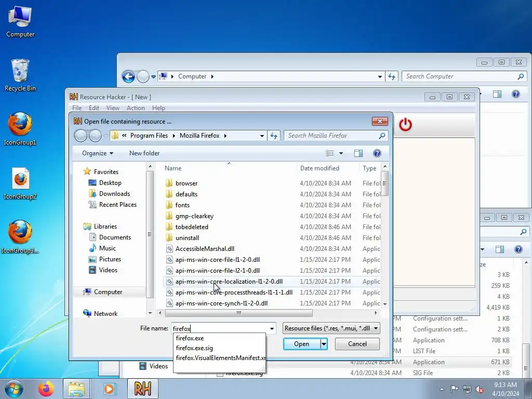Open the Edit menu in Resource Hacker
Viewport: 532px width, 399px height.
(x=94, y=108)
